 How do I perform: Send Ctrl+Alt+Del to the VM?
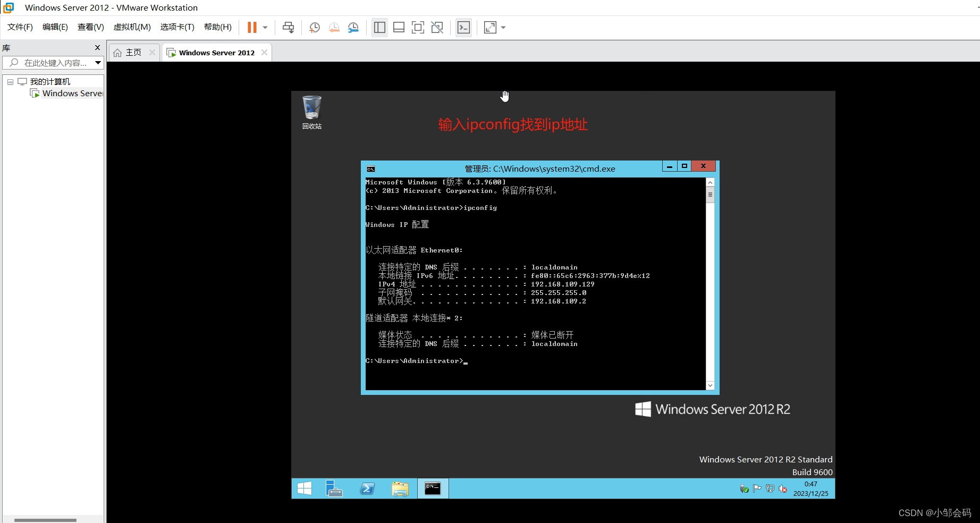click(289, 28)
